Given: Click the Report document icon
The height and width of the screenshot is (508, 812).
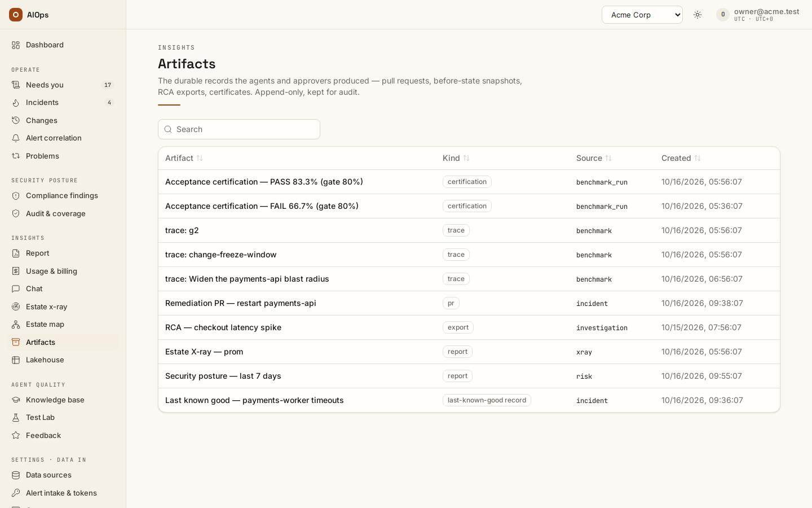Looking at the screenshot, I should tap(16, 253).
